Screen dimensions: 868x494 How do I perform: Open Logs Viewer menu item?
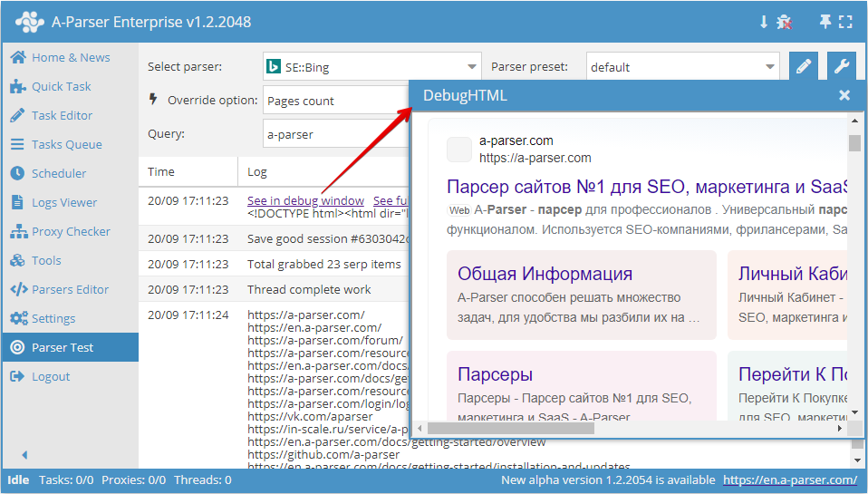pos(71,202)
